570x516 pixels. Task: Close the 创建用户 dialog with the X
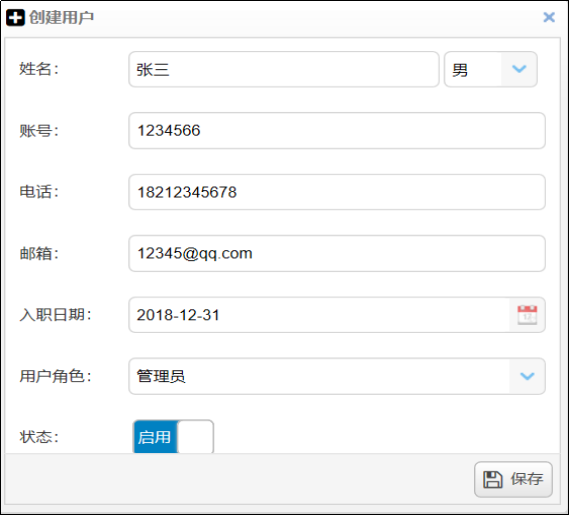549,17
